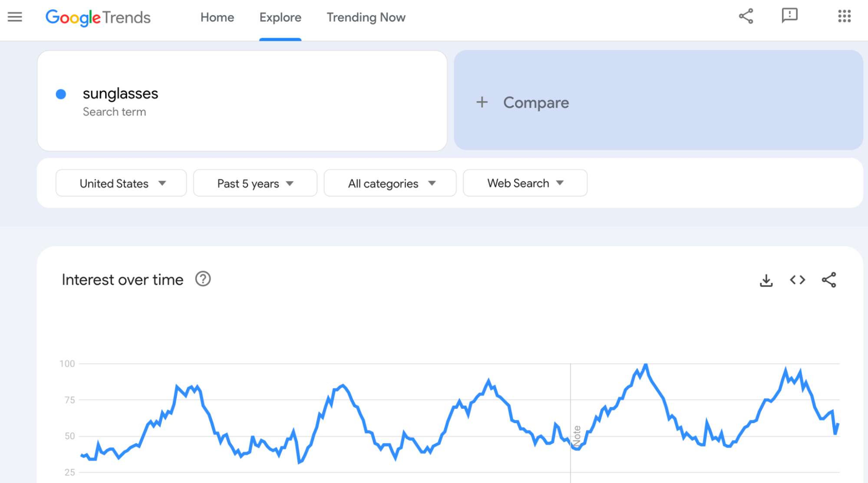Select the Explore tab

[280, 17]
